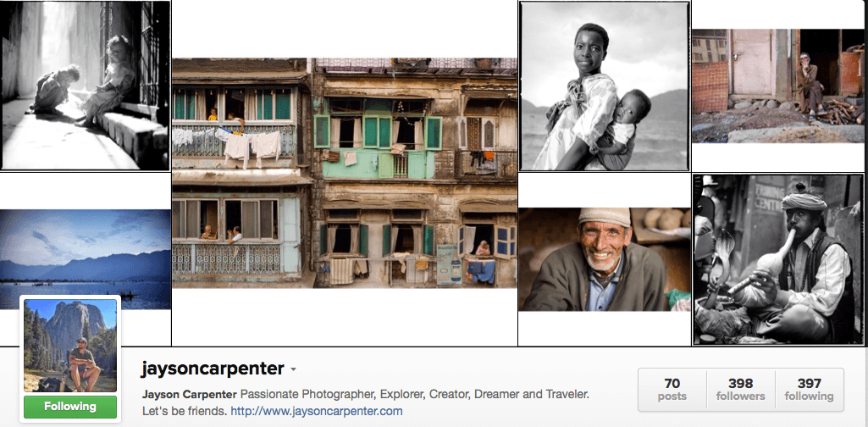Click the Jayson Carpenter bold name in bio
This screenshot has height=427, width=868.
click(190, 395)
